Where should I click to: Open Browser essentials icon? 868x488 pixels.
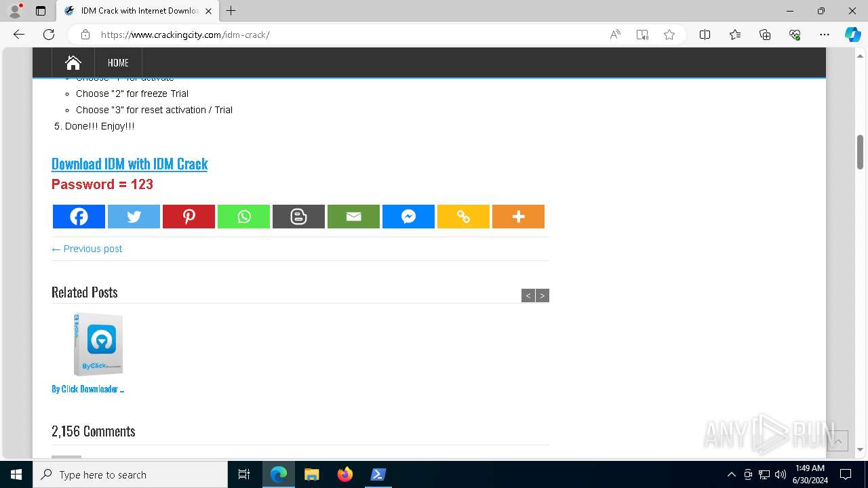pos(795,35)
